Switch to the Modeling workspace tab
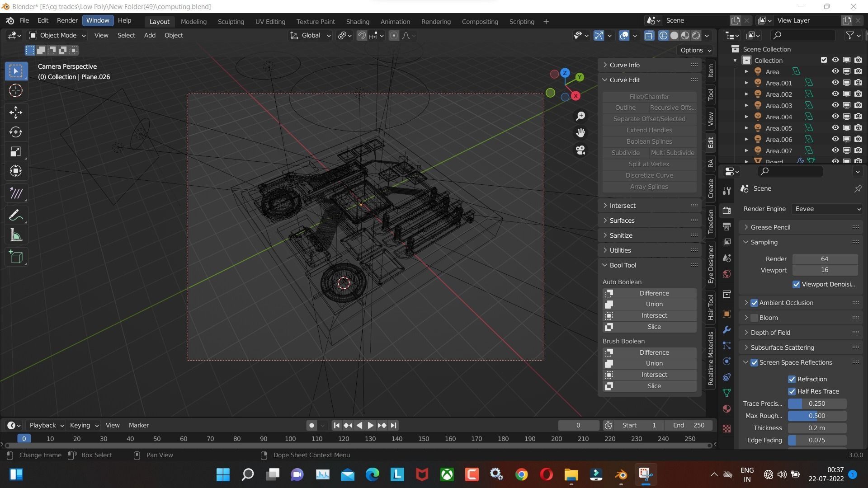This screenshot has height=488, width=868. (x=193, y=21)
